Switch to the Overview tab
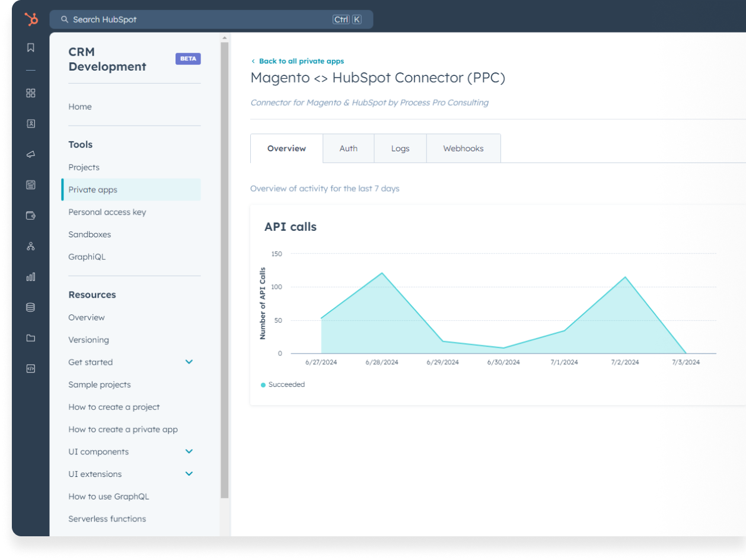This screenshot has width=746, height=560. coord(286,148)
